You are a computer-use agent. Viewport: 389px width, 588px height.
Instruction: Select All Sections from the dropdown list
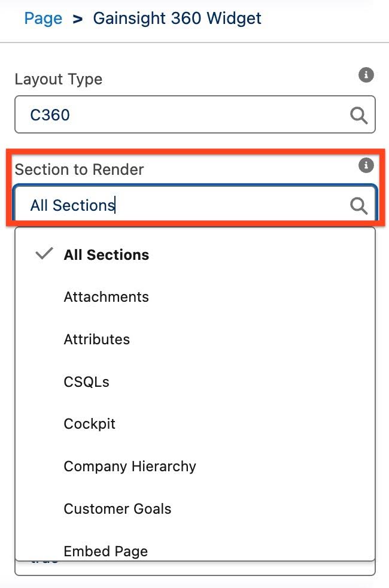tap(106, 254)
